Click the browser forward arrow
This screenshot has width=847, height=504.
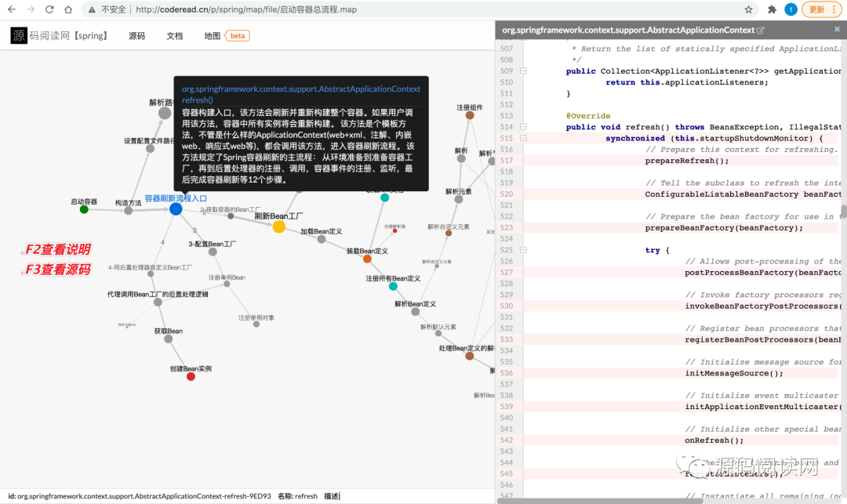point(31,9)
